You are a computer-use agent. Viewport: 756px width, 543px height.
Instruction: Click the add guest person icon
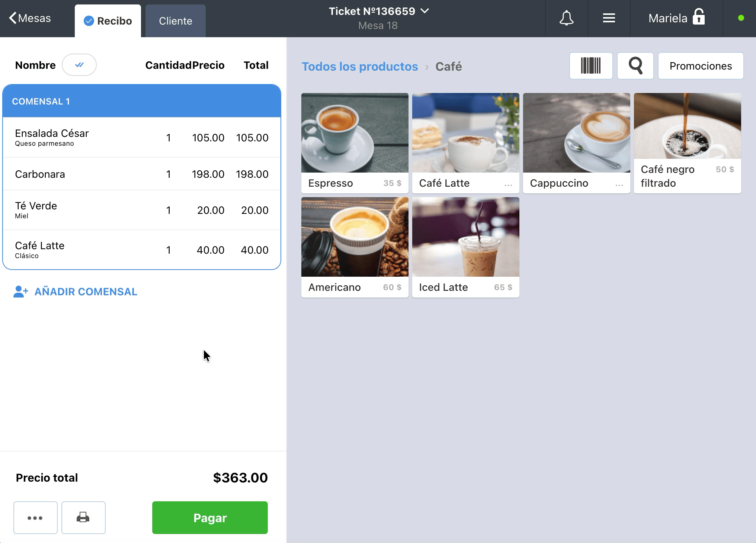(x=20, y=292)
